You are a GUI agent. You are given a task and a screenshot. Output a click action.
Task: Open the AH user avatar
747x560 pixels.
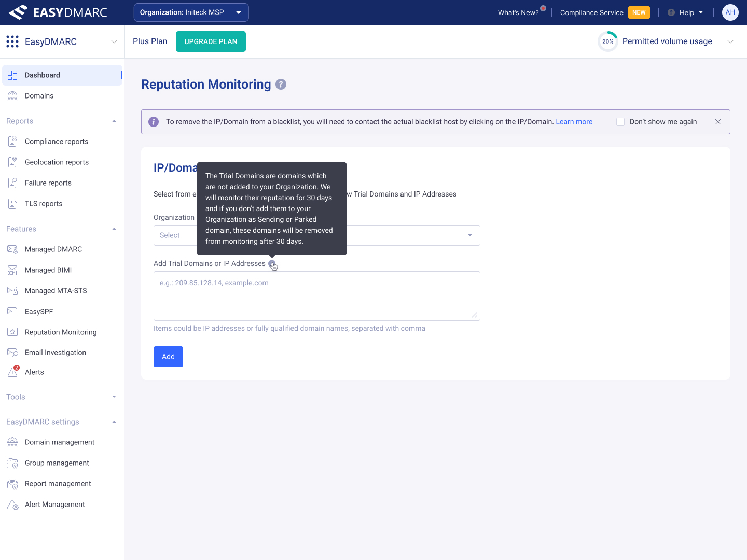click(x=730, y=12)
